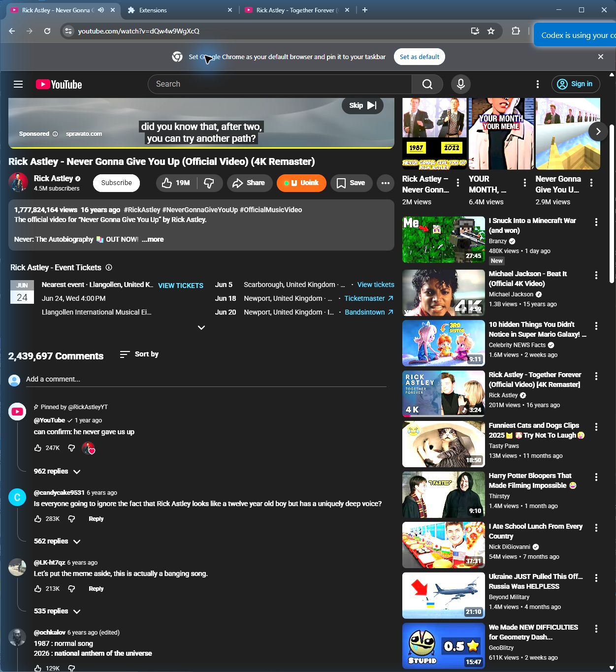This screenshot has width=616, height=672.
Task: Expand the 962 replies thread
Action: click(x=57, y=471)
